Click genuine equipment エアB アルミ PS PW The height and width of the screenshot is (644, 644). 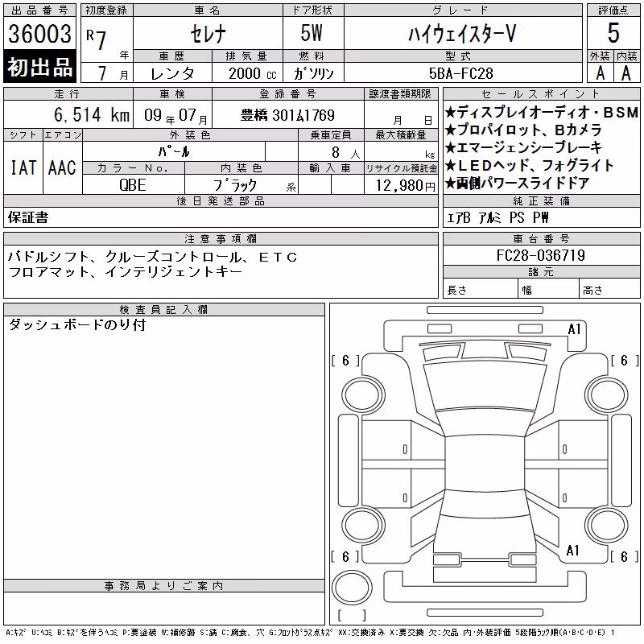coord(497,217)
